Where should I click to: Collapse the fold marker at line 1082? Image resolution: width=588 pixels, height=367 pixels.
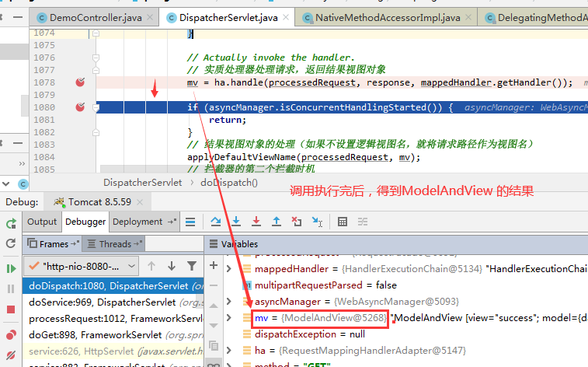[96, 132]
